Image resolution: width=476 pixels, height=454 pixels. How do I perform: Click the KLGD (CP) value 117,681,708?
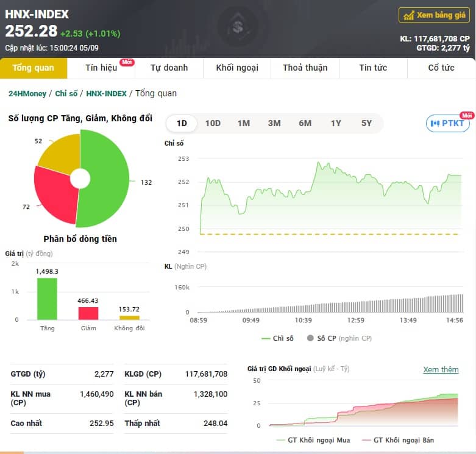pos(206,374)
